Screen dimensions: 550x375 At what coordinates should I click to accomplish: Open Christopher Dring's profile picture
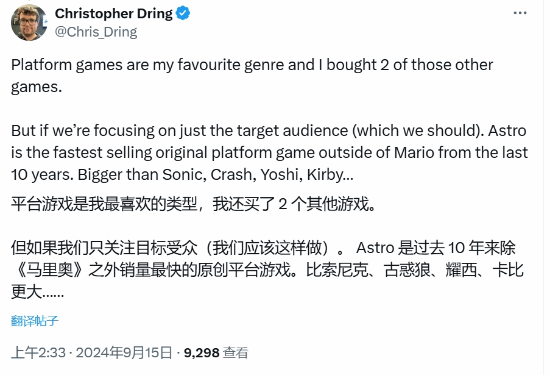click(29, 22)
